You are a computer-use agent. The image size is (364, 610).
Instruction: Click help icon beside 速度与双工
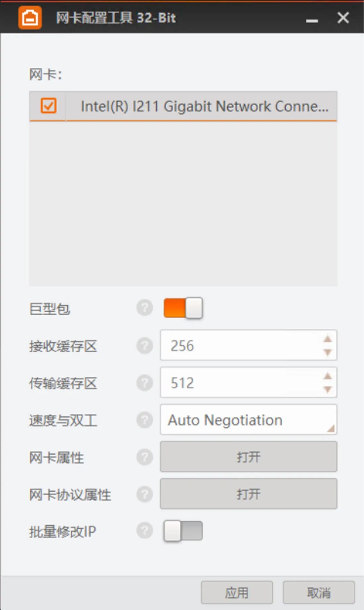[x=145, y=420]
